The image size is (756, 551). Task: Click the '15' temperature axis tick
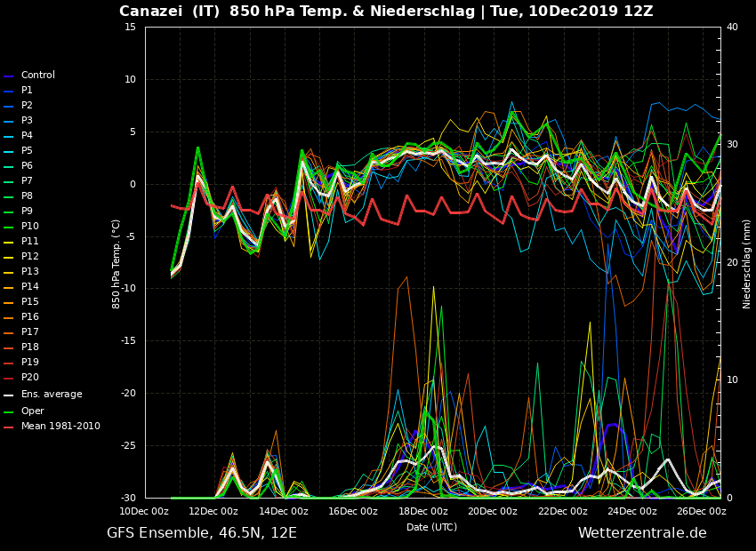point(130,27)
